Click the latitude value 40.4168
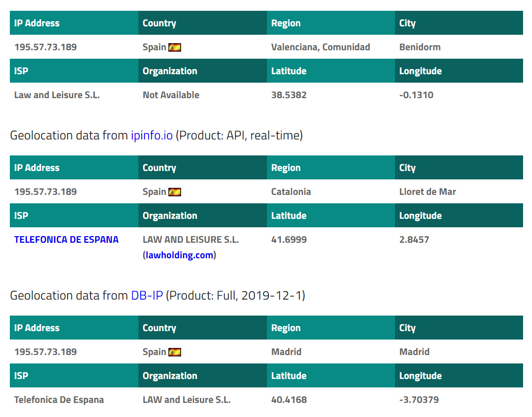This screenshot has height=417, width=532. (x=289, y=400)
